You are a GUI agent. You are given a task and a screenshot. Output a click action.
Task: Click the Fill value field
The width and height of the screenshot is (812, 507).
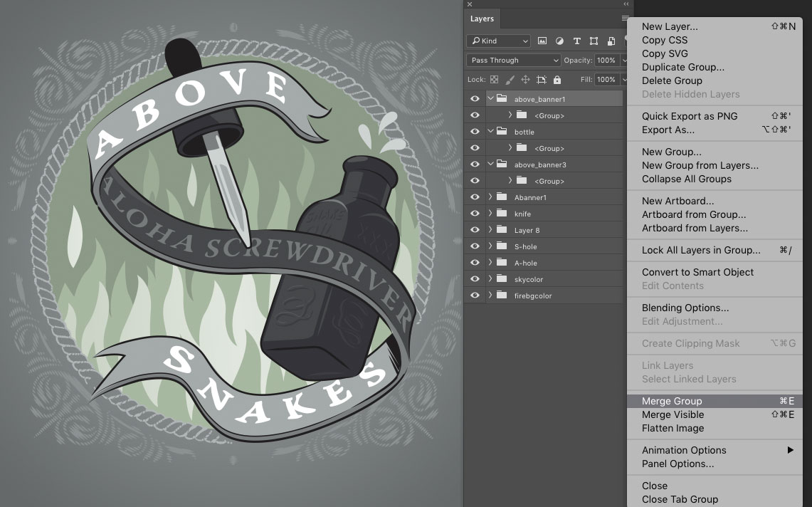[606, 79]
